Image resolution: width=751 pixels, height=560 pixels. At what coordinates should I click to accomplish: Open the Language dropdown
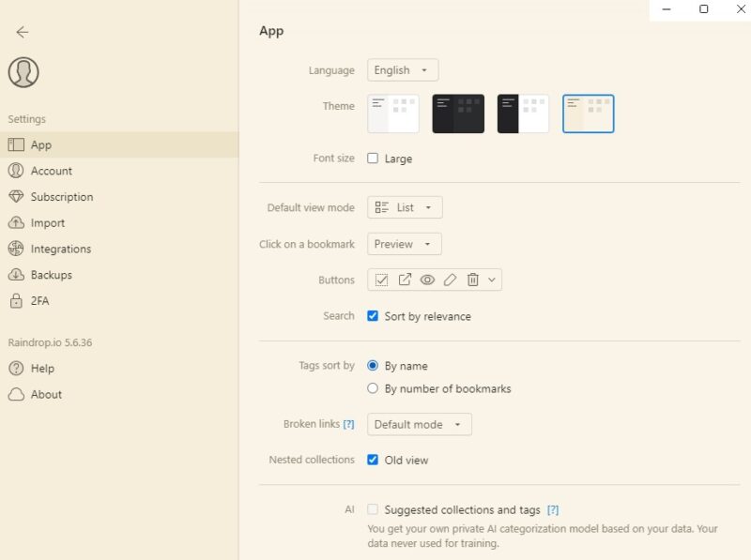click(402, 69)
